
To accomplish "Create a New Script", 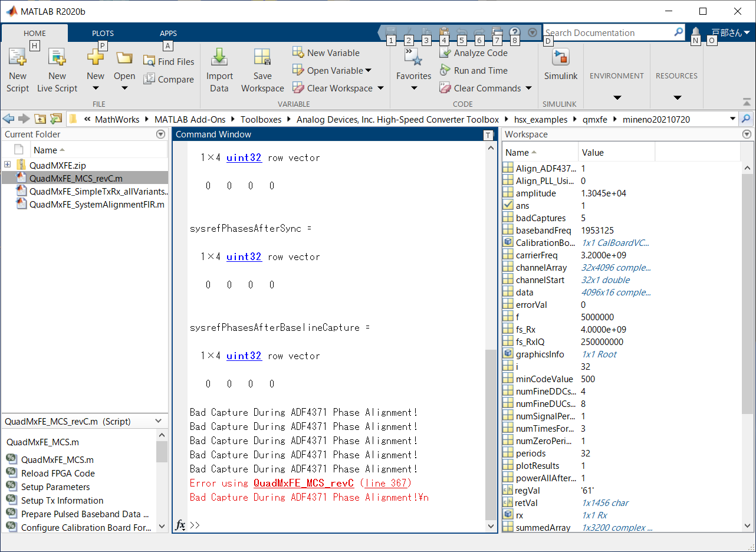I will tap(18, 71).
